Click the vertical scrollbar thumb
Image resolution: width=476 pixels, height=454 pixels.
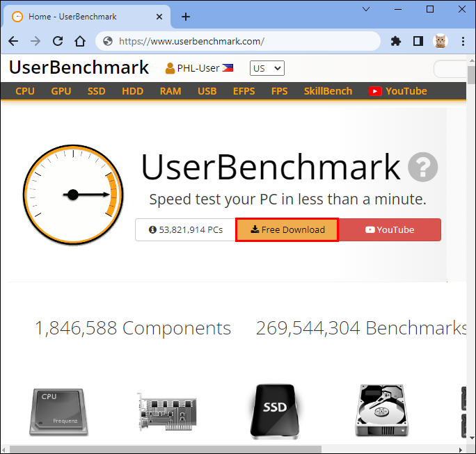tap(471, 75)
